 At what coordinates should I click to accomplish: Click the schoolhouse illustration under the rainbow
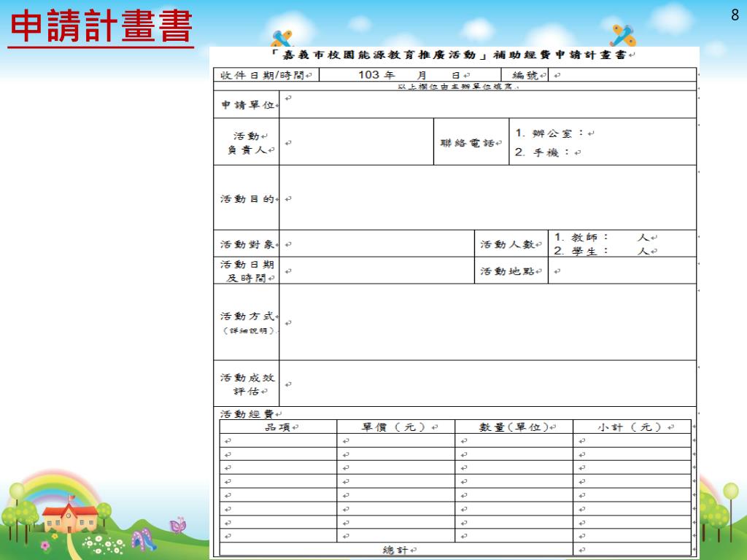pyautogui.click(x=70, y=516)
